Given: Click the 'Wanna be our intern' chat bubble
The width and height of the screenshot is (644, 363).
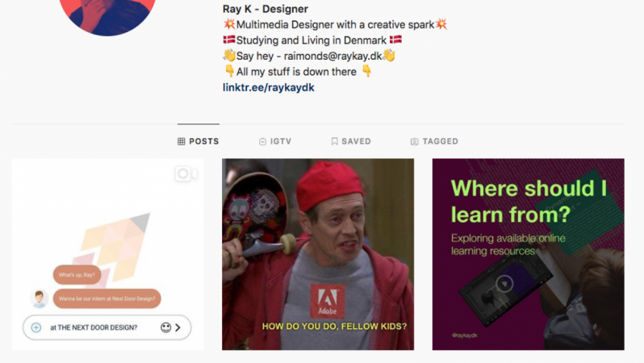Looking at the screenshot, I should [107, 298].
